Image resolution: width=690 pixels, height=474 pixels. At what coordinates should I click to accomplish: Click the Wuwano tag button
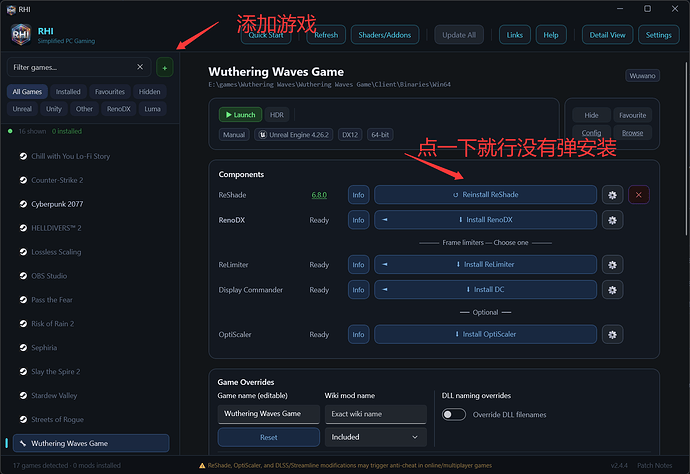point(642,76)
